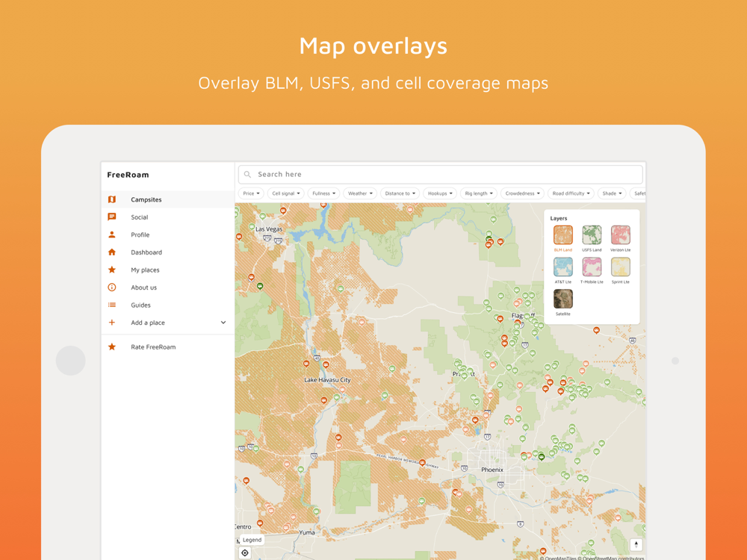Click the Dashboard house icon
747x560 pixels.
[x=112, y=252]
